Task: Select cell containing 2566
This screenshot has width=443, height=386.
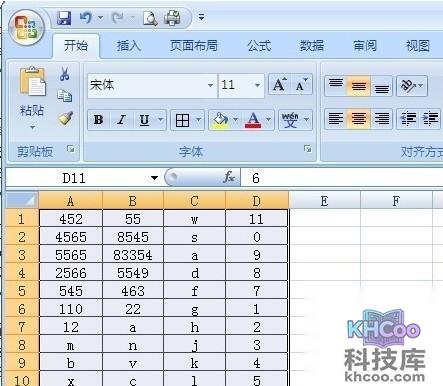Action: (71, 273)
